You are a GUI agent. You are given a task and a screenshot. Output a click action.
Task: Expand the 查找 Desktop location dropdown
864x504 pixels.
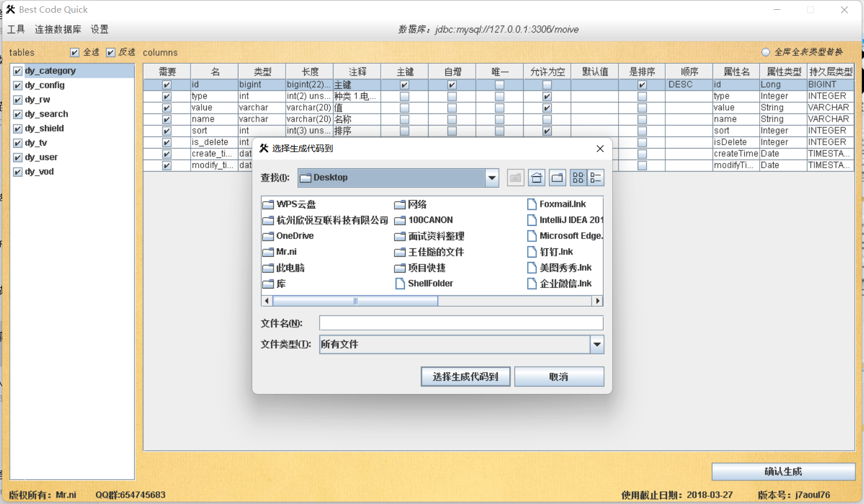point(492,178)
